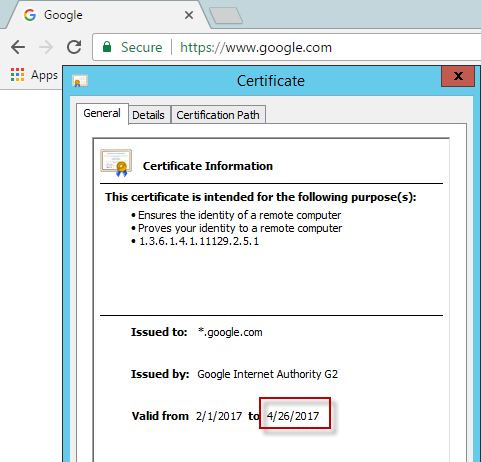Viewport: 481px width, 462px height.
Task: Select OID 1.3.6.1.4.1.11129.2.5.1
Action: pos(199,241)
